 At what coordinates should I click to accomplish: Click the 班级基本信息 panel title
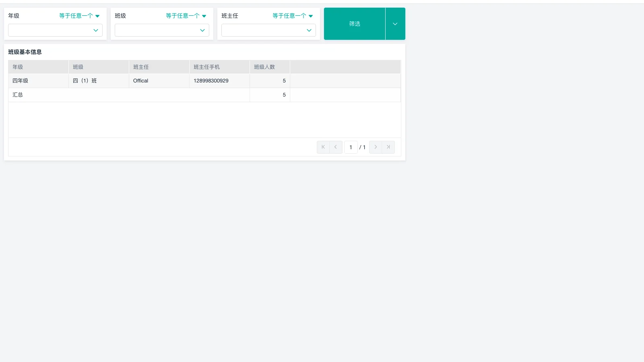pos(25,52)
